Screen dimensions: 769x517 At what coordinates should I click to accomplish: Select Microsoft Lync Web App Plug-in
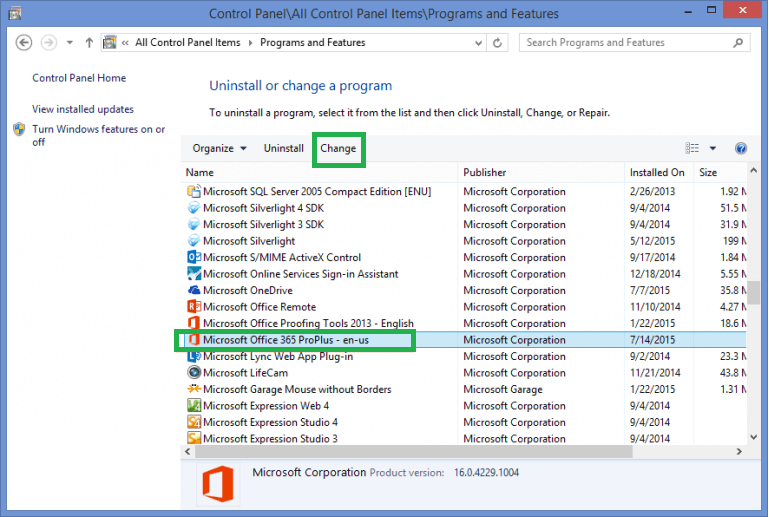(278, 357)
